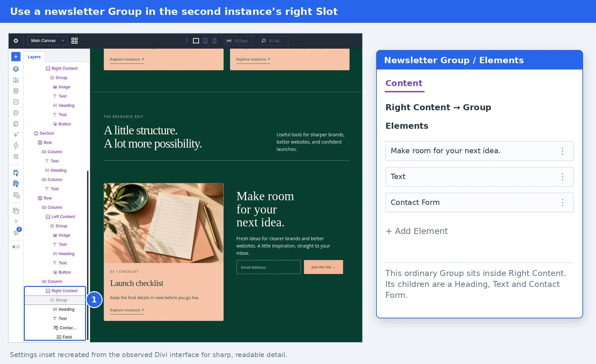Click the AI sparkle sidebar icon
The width and height of the screenshot is (596, 364).
[x=16, y=135]
